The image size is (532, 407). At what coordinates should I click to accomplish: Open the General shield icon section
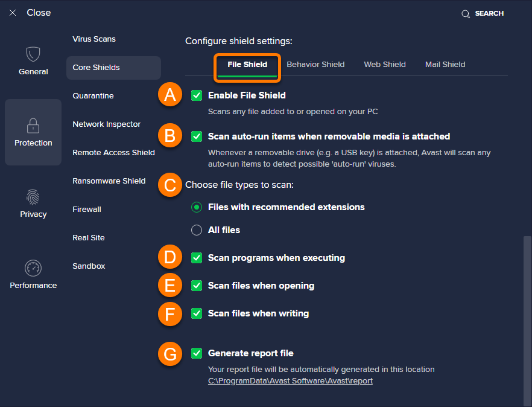[x=33, y=55]
